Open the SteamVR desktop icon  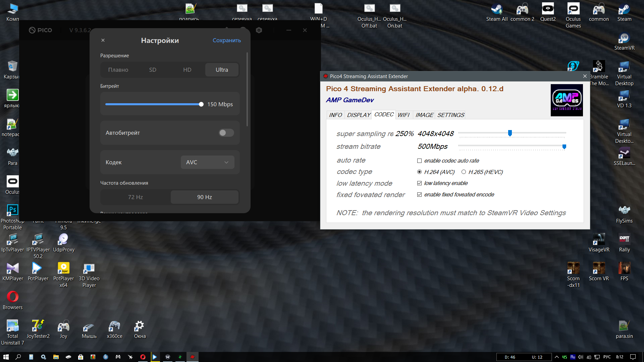point(624,42)
